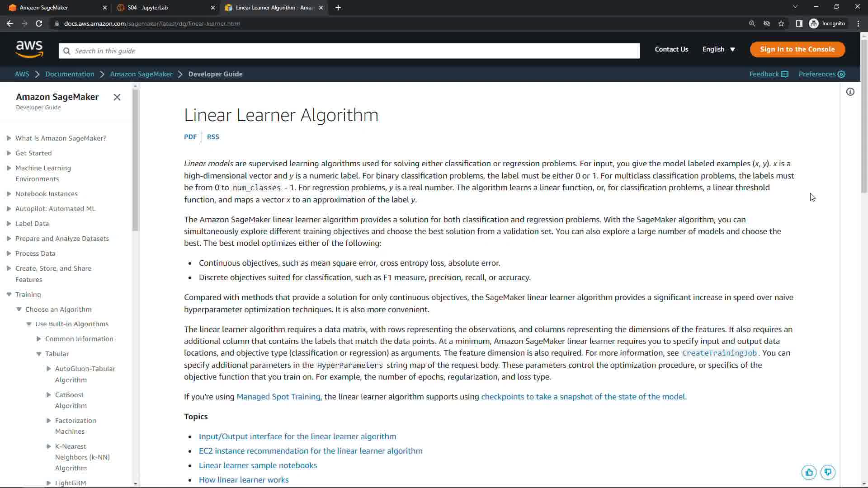This screenshot has width=868, height=488.
Task: Click the AWS logo
Action: coord(29,49)
